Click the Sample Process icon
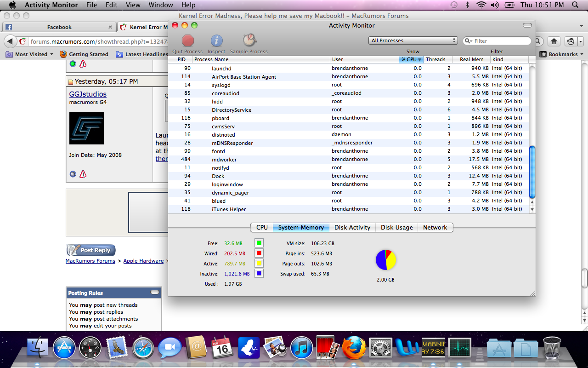588x368 pixels. 249,40
